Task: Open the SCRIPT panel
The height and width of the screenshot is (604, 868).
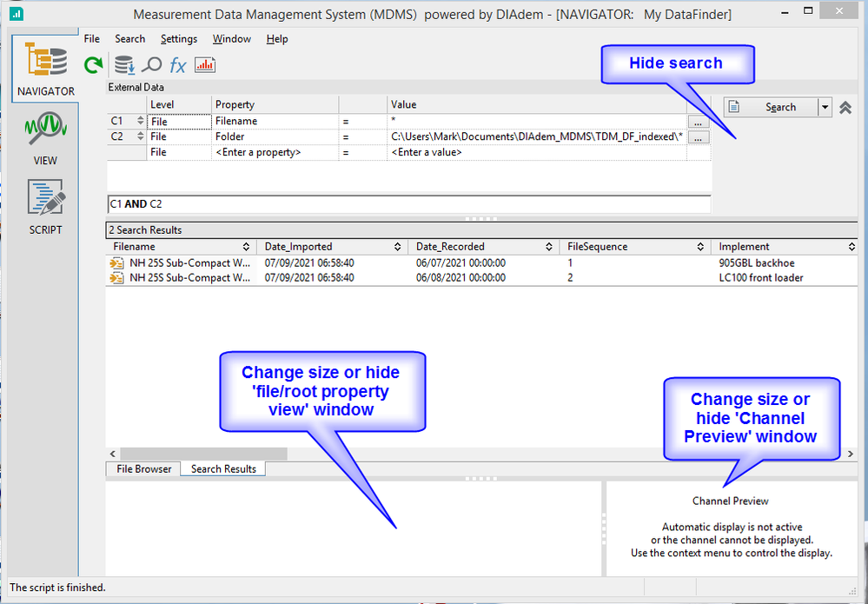Action: [x=45, y=207]
